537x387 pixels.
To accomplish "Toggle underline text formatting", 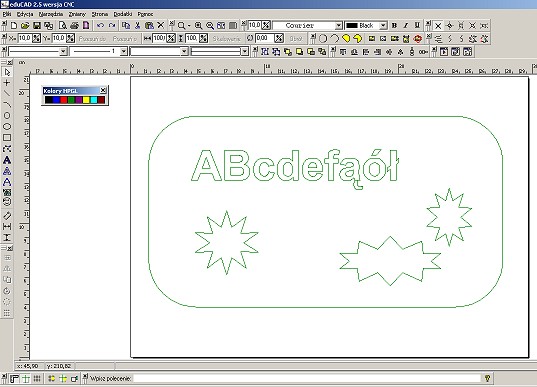I will [x=417, y=25].
